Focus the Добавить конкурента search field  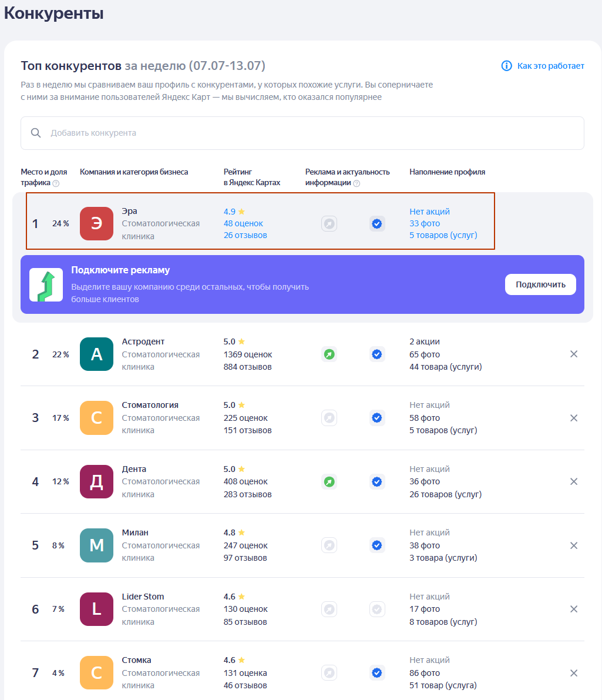pyautogui.click(x=302, y=133)
